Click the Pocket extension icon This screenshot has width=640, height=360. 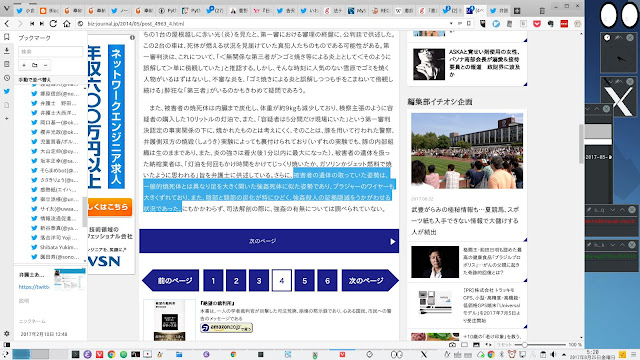pyautogui.click(x=537, y=24)
